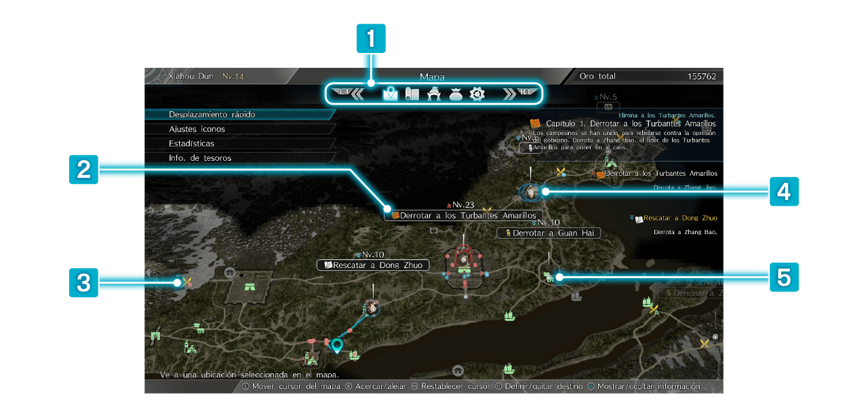Select the gray bridge icon at the map's bottom
Screen dimensions: 868x416
pos(458,370)
